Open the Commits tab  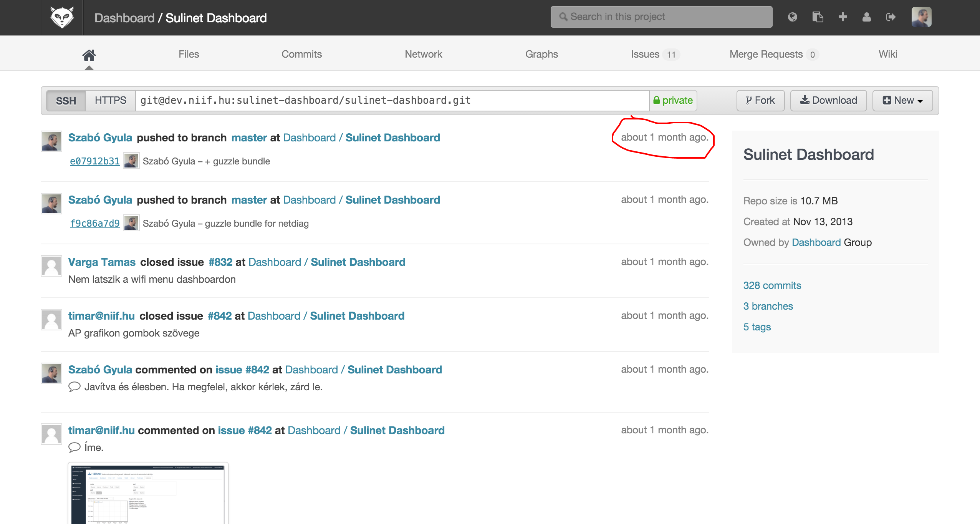pyautogui.click(x=301, y=54)
